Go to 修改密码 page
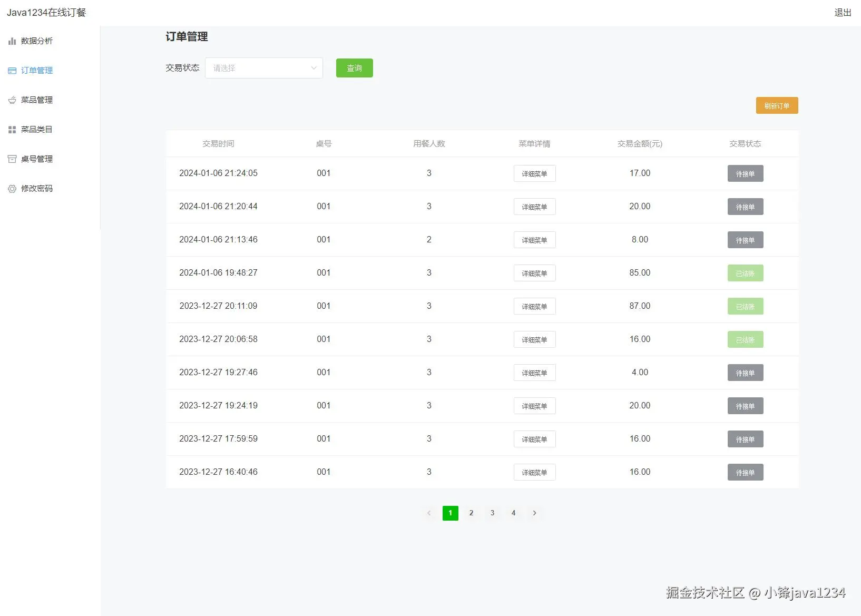This screenshot has height=616, width=861. coord(50,189)
